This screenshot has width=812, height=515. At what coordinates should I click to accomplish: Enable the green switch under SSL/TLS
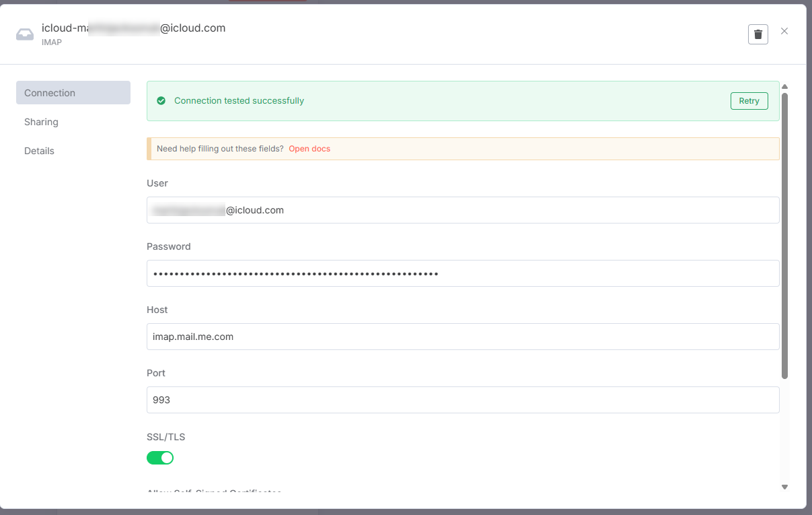(x=160, y=457)
